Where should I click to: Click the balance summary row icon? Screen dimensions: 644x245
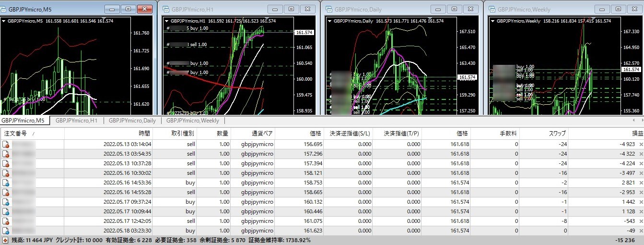click(5, 240)
